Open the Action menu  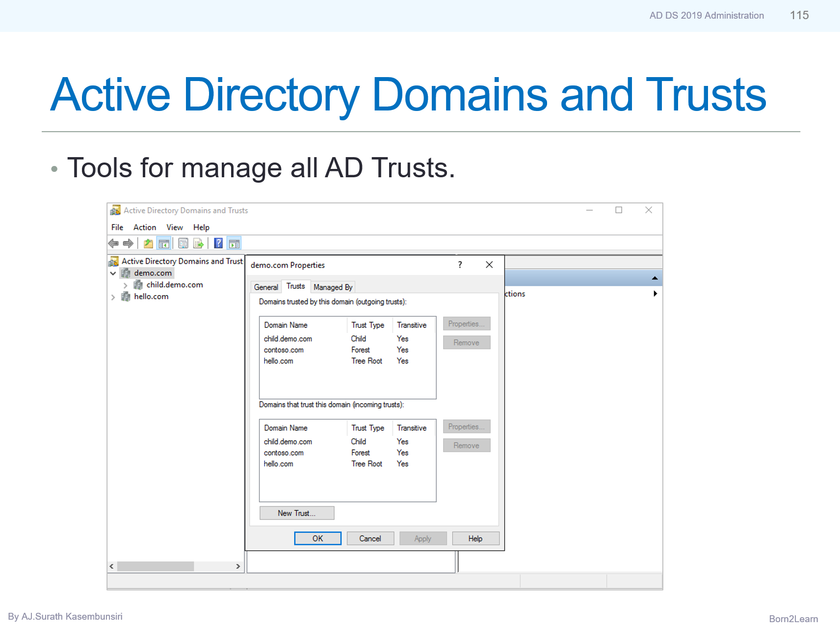[144, 227]
